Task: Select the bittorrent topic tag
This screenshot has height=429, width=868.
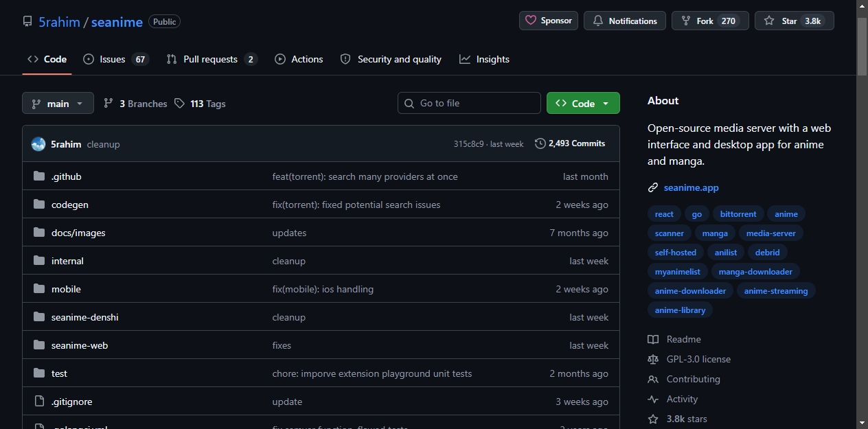Action: pos(738,214)
